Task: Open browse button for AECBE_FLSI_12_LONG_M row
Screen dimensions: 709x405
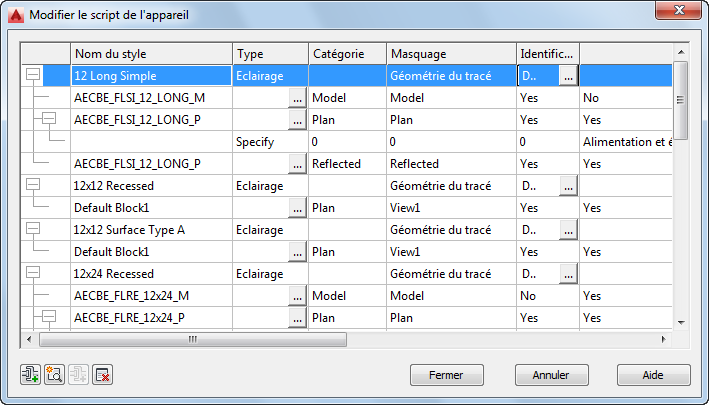Action: click(296, 98)
